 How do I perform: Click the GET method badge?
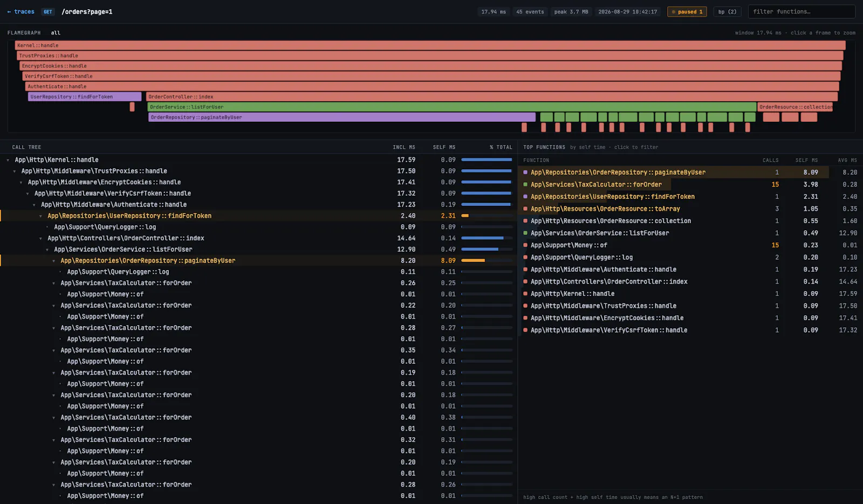click(x=48, y=12)
